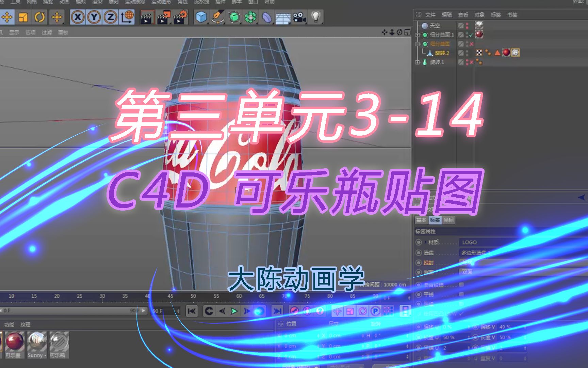Add a light bulb object
Image resolution: width=588 pixels, height=368 pixels.
point(316,17)
